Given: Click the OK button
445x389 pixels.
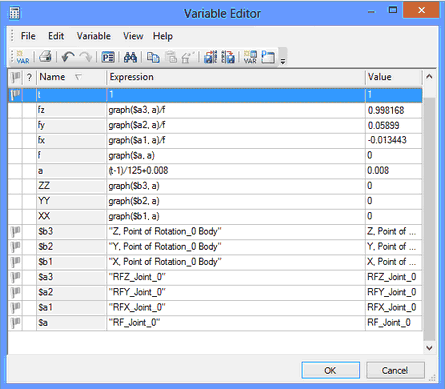Looking at the screenshot, I should pos(331,370).
